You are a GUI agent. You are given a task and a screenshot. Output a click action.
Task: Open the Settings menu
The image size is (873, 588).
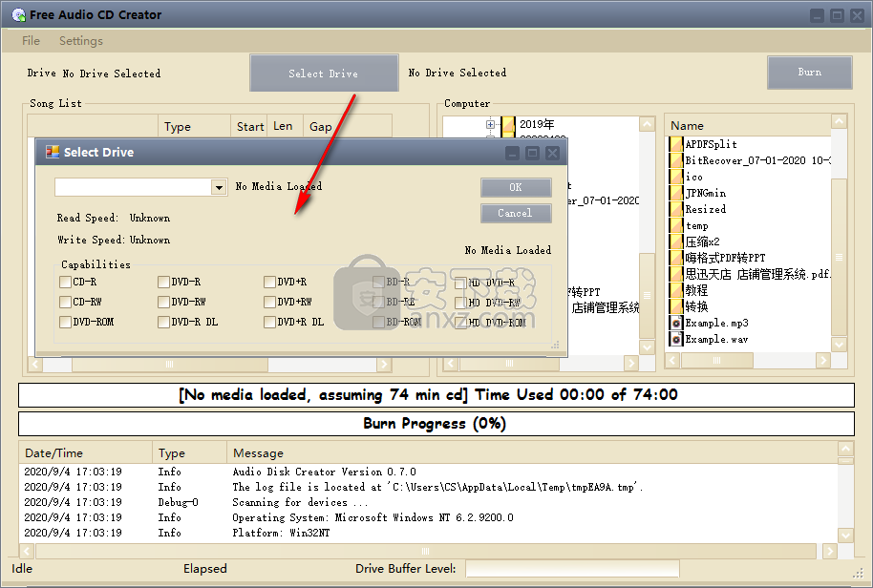(x=81, y=41)
